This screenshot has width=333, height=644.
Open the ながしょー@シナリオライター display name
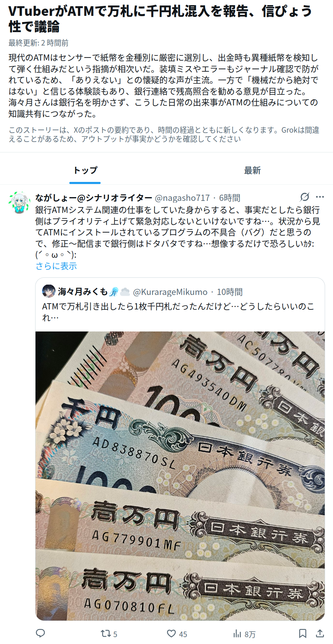tap(94, 198)
